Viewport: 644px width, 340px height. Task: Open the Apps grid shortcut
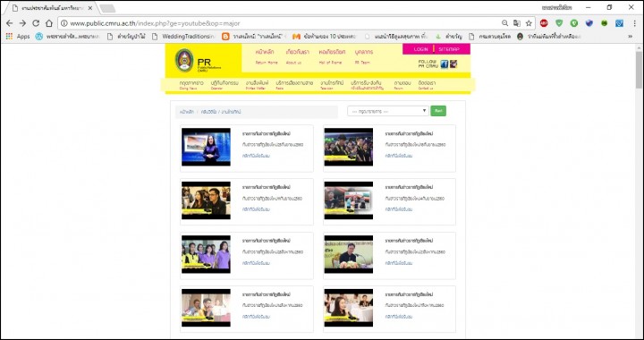pyautogui.click(x=18, y=37)
